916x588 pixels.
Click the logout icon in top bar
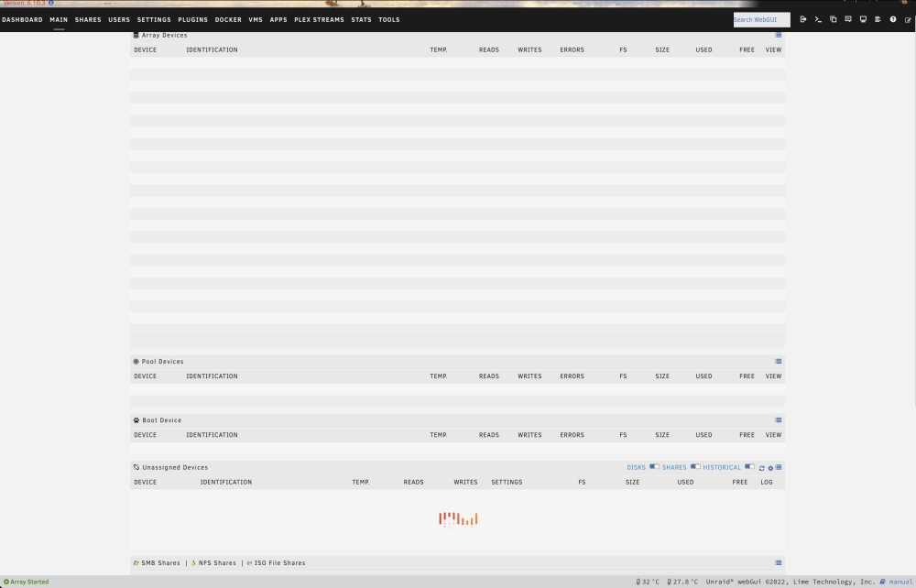(x=803, y=19)
